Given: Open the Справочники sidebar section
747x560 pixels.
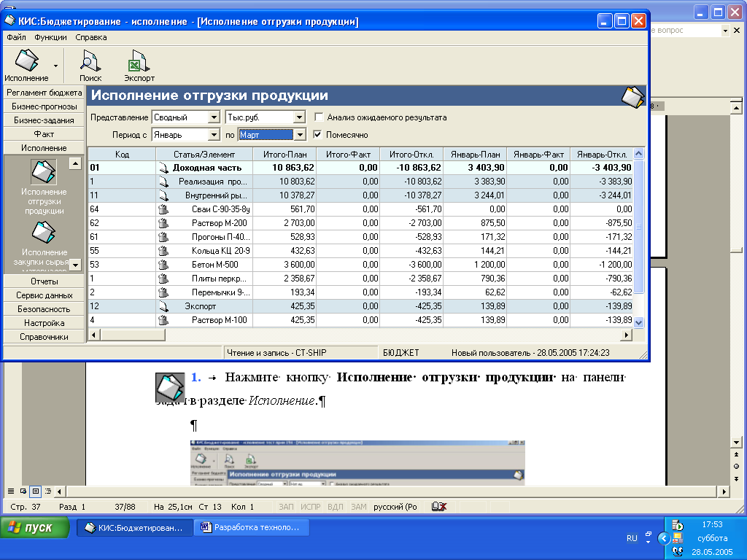Looking at the screenshot, I should [x=44, y=337].
